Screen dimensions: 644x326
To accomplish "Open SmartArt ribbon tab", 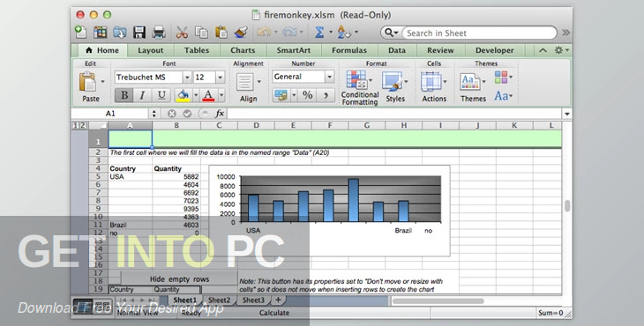I will tap(293, 50).
